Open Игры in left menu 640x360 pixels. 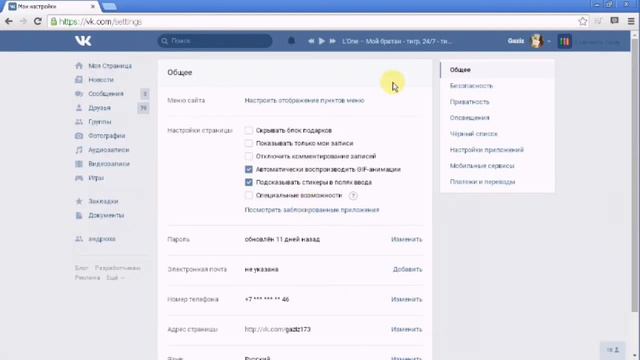(96, 178)
